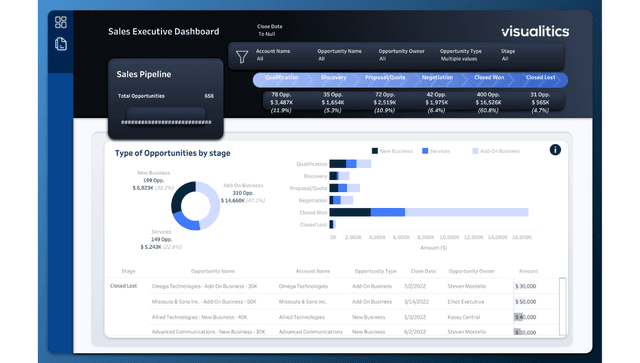Viewport: 640px width, 363px height.
Task: Select the Closed Lost pipeline stage
Action: [540, 78]
